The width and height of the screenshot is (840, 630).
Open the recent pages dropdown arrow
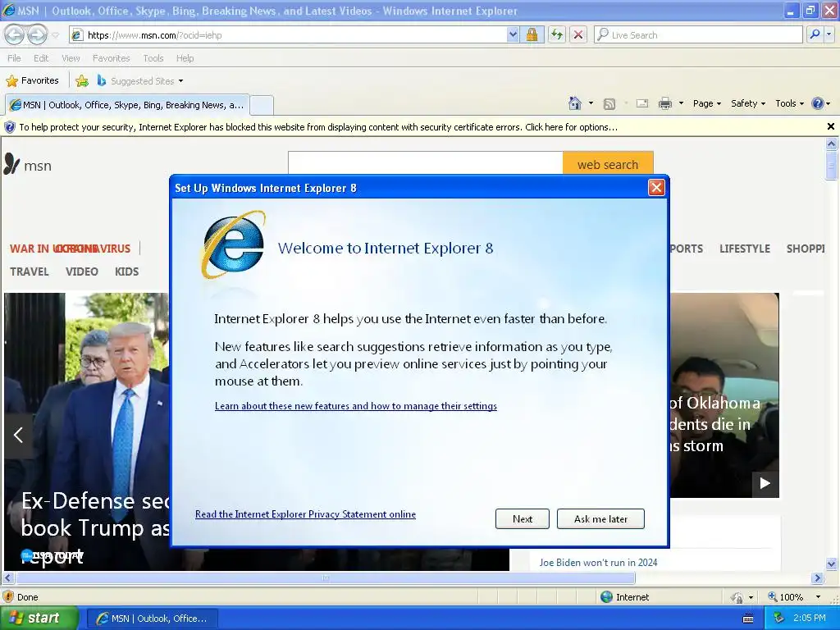tap(56, 35)
